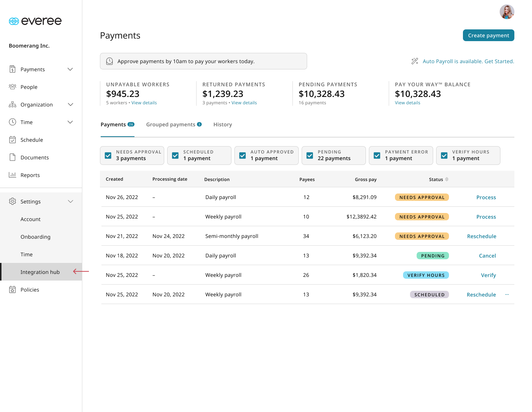The width and height of the screenshot is (532, 412).
Task: Click the Status column sort icon
Action: tap(447, 180)
